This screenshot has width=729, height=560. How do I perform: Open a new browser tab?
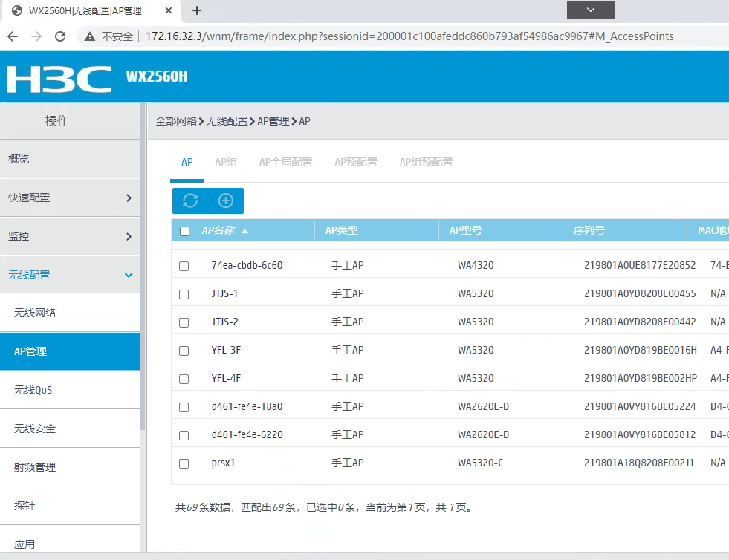coord(197,10)
